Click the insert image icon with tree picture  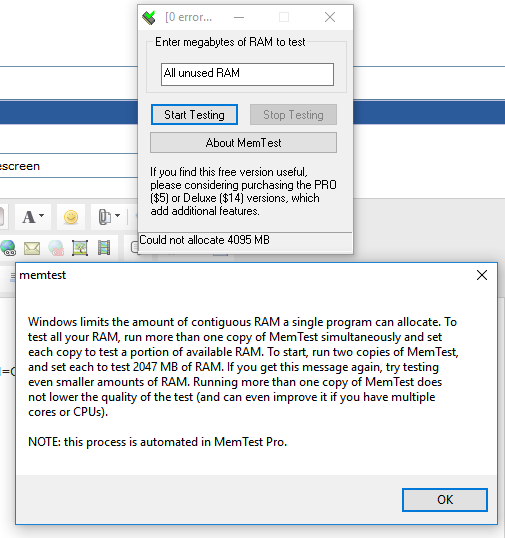point(80,248)
